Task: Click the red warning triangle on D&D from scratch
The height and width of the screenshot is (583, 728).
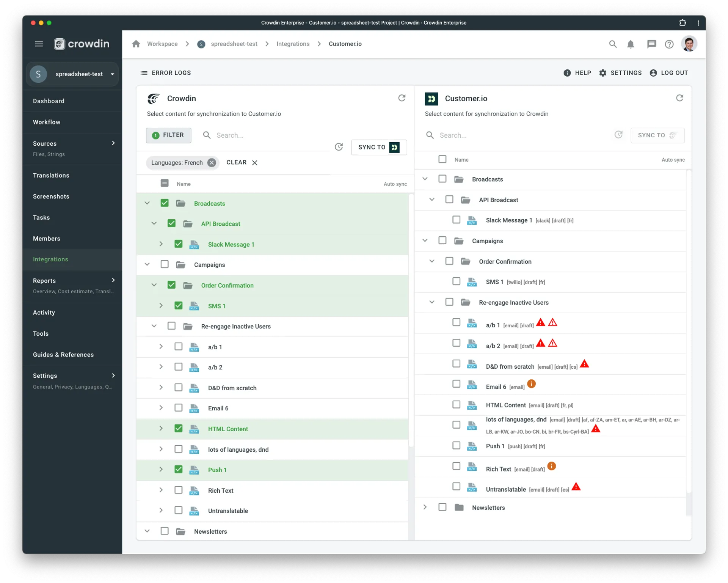Action: click(x=584, y=364)
